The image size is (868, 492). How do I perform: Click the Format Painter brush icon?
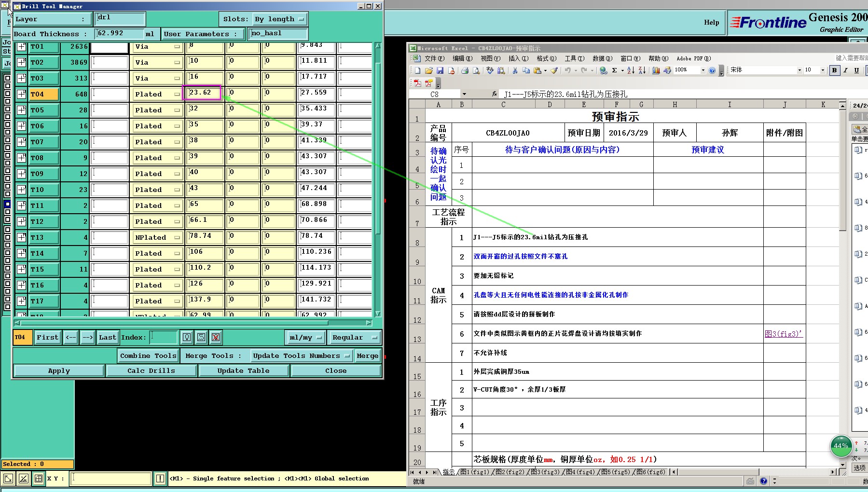tap(554, 70)
